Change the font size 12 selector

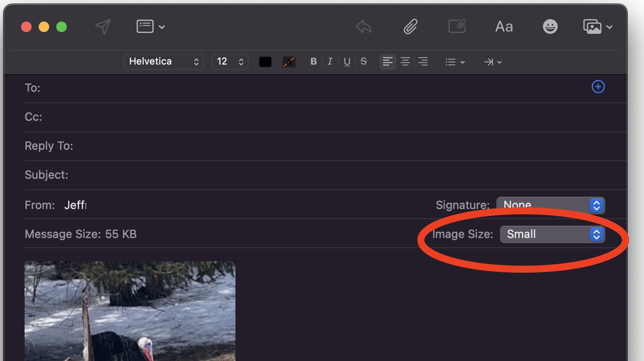coord(230,61)
